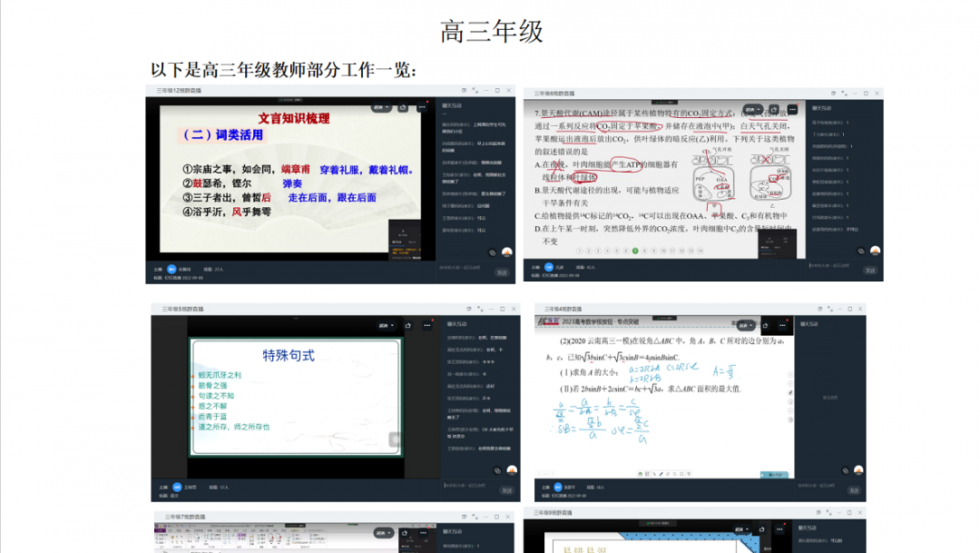Click the link icon in 三年级4班群直播 chat panel

(x=845, y=470)
